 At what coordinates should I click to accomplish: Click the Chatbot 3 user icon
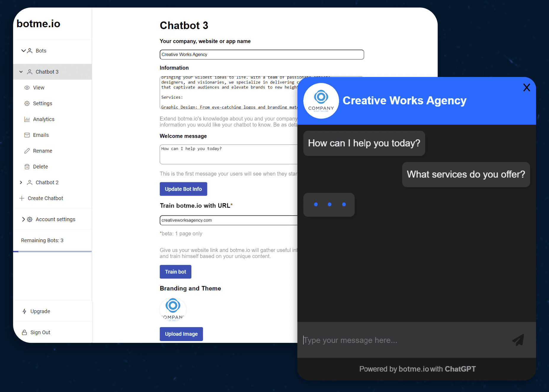point(30,72)
